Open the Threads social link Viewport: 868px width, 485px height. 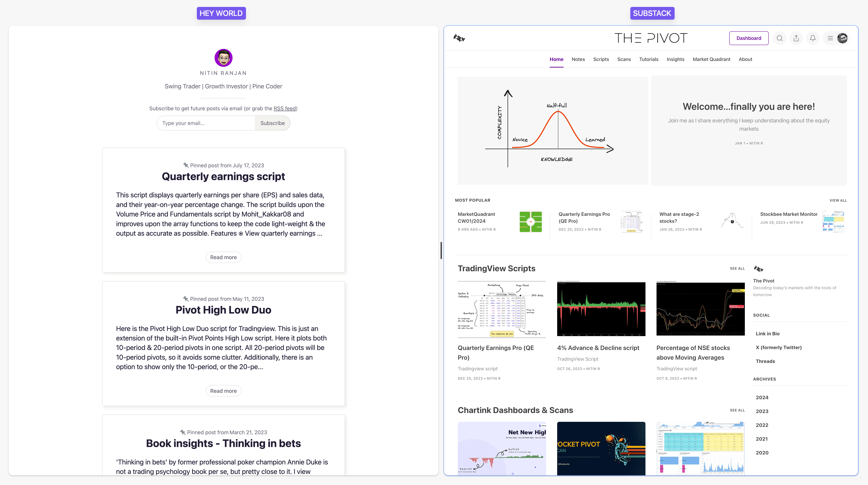(x=765, y=361)
